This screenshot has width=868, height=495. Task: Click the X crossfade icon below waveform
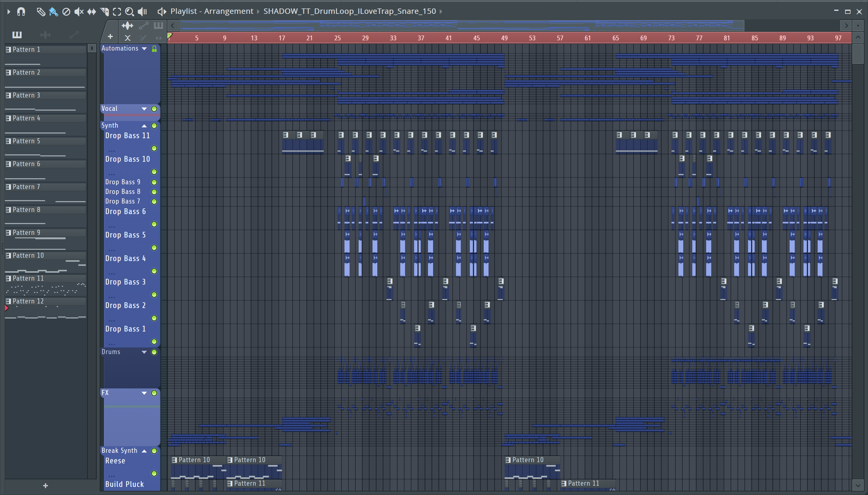127,38
